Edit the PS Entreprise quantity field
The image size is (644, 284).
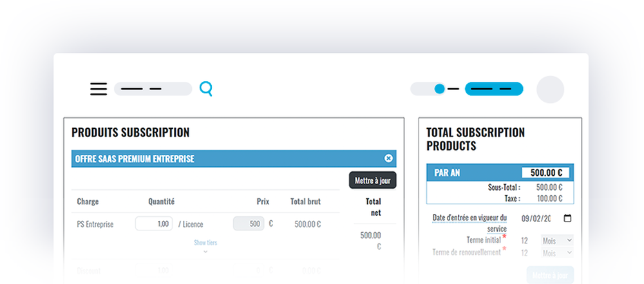click(x=154, y=223)
